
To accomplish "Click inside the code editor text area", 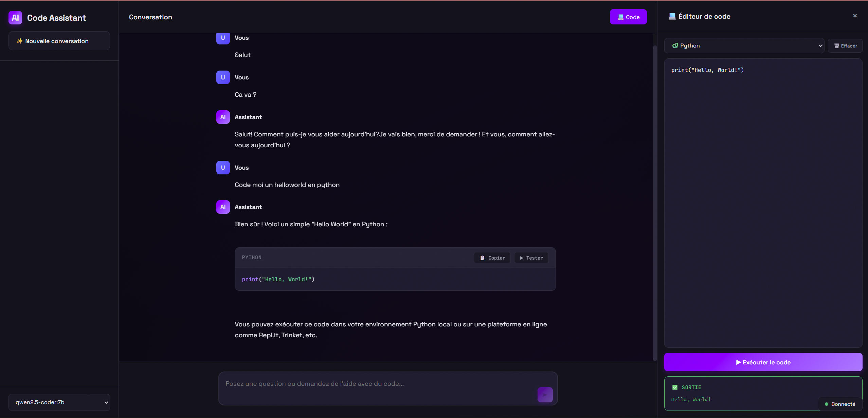I will (763, 204).
